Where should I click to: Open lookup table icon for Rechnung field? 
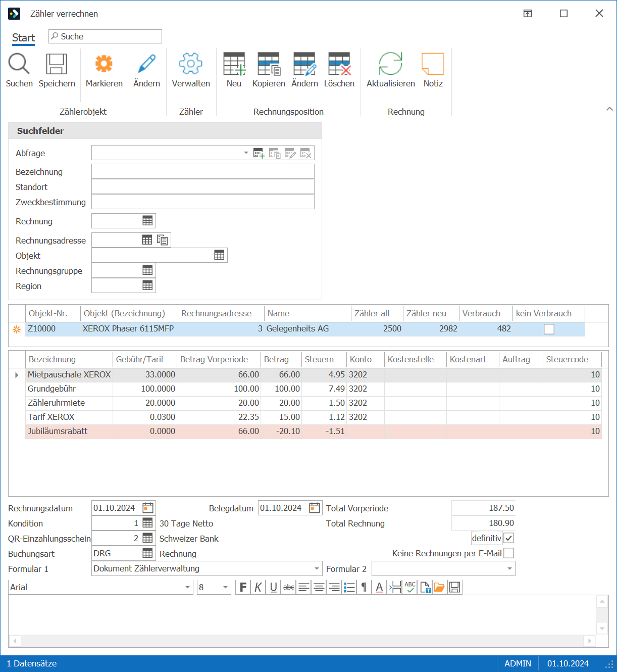pos(147,221)
